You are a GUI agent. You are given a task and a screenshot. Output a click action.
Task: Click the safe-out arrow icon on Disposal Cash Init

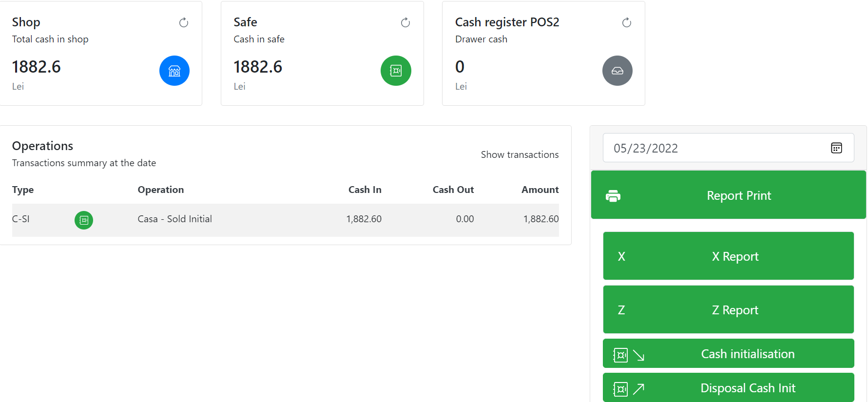[x=629, y=389]
